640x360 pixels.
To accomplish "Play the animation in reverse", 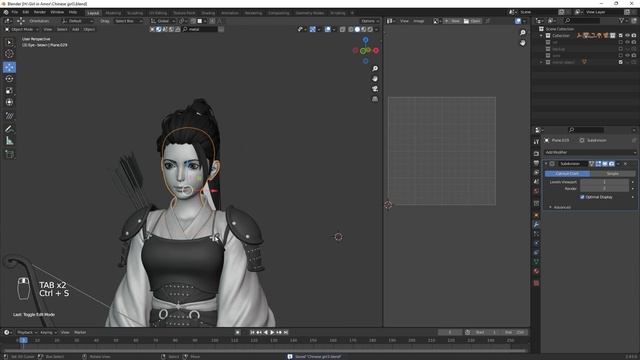I will click(x=266, y=332).
